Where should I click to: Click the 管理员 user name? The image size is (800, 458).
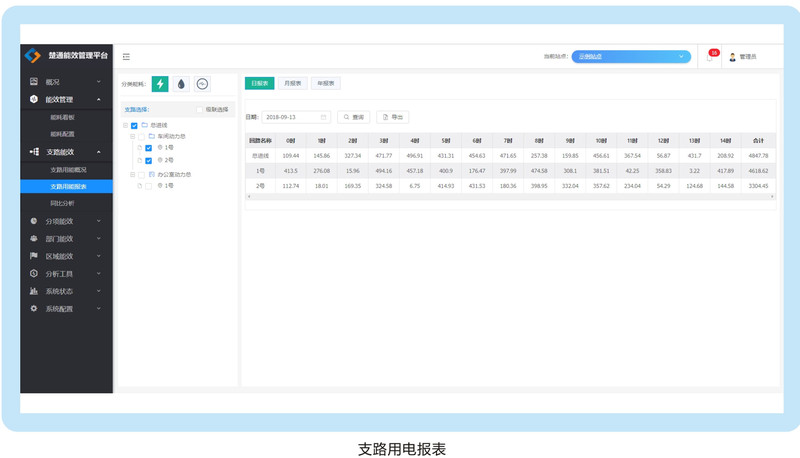point(748,57)
